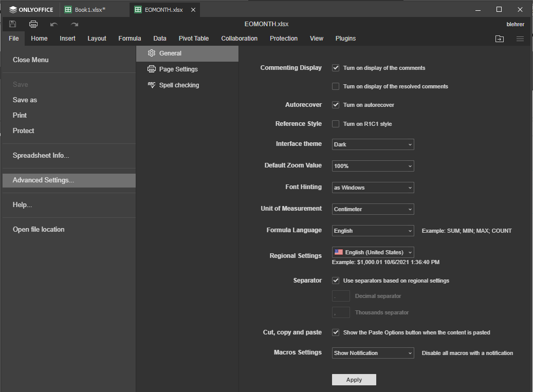Enable display of the resolved comments
533x392 pixels.
(336, 86)
